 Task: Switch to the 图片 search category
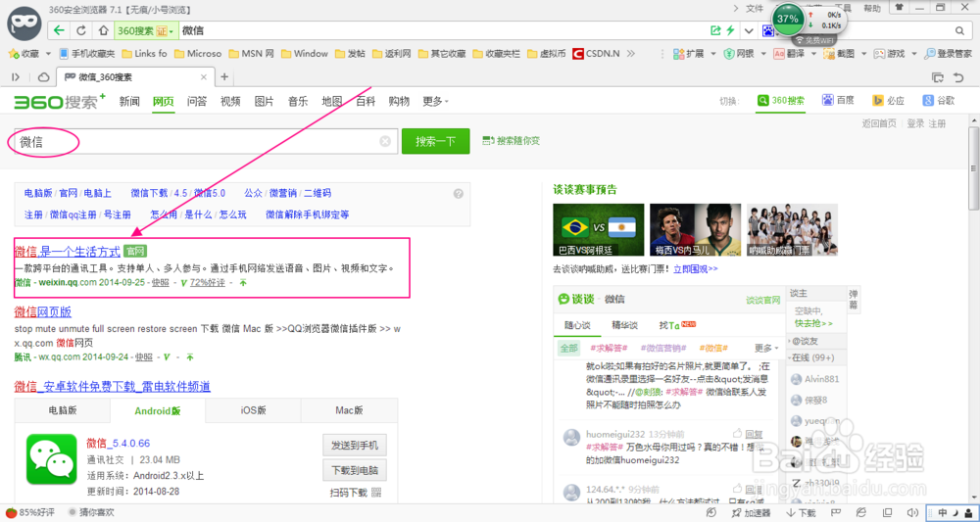coord(264,101)
